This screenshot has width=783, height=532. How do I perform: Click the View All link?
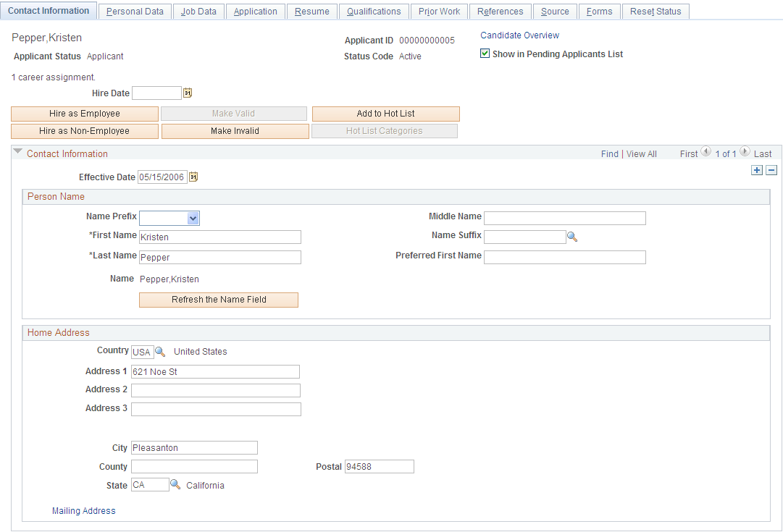coord(642,154)
